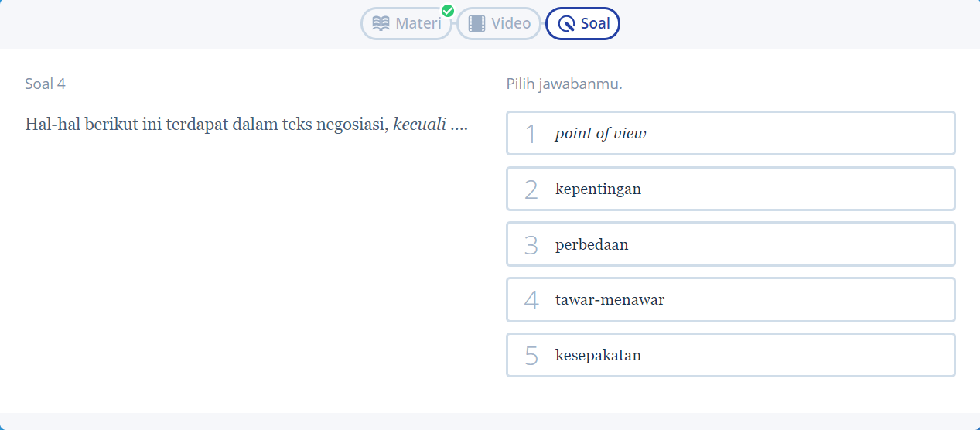Click the number 2 on the second option
980x430 pixels.
(531, 189)
